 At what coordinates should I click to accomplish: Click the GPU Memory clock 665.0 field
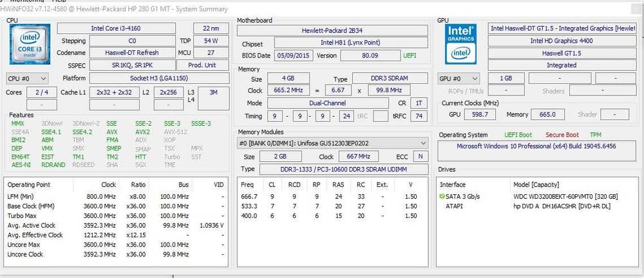pyautogui.click(x=548, y=114)
